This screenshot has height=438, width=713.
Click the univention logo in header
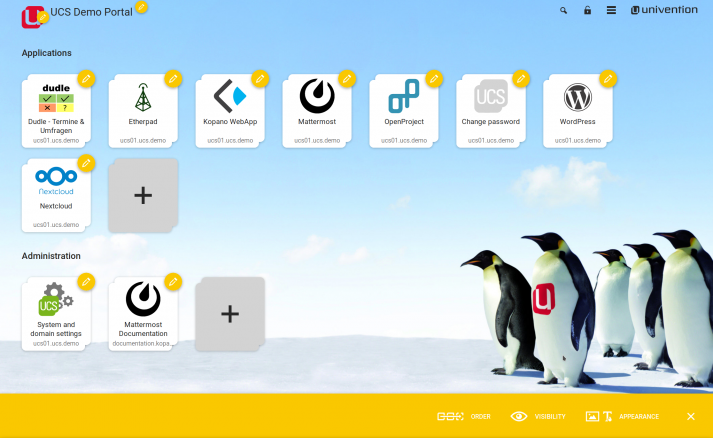click(664, 10)
